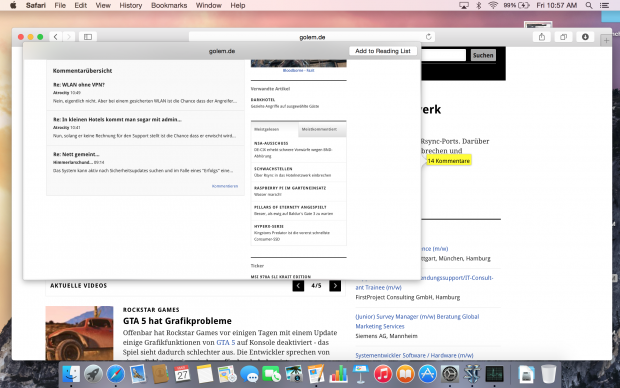Go to next video with right arrow
The image size is (620, 388).
[335, 286]
